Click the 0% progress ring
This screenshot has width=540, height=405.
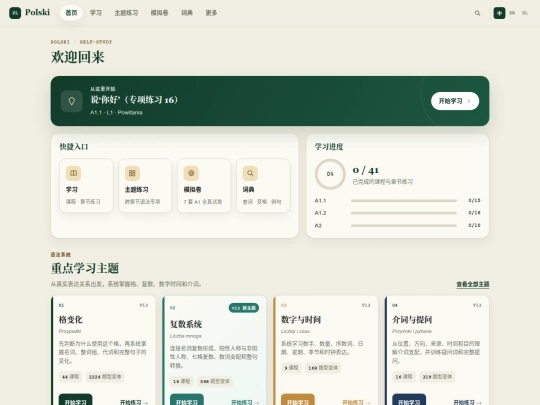pos(330,174)
